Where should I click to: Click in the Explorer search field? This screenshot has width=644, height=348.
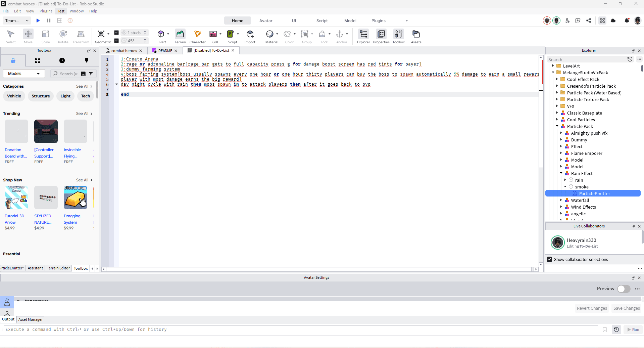pos(586,59)
